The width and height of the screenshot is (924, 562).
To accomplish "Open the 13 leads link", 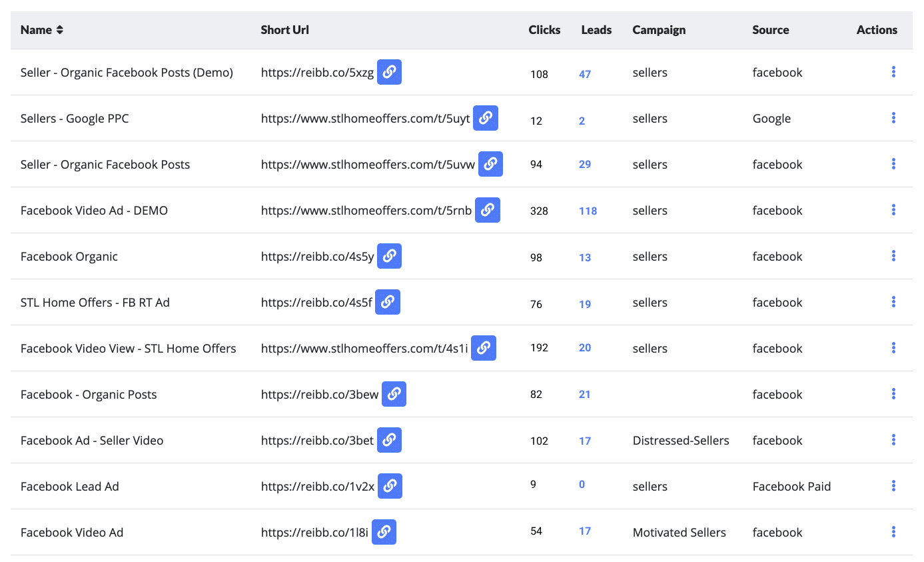I will click(x=585, y=257).
